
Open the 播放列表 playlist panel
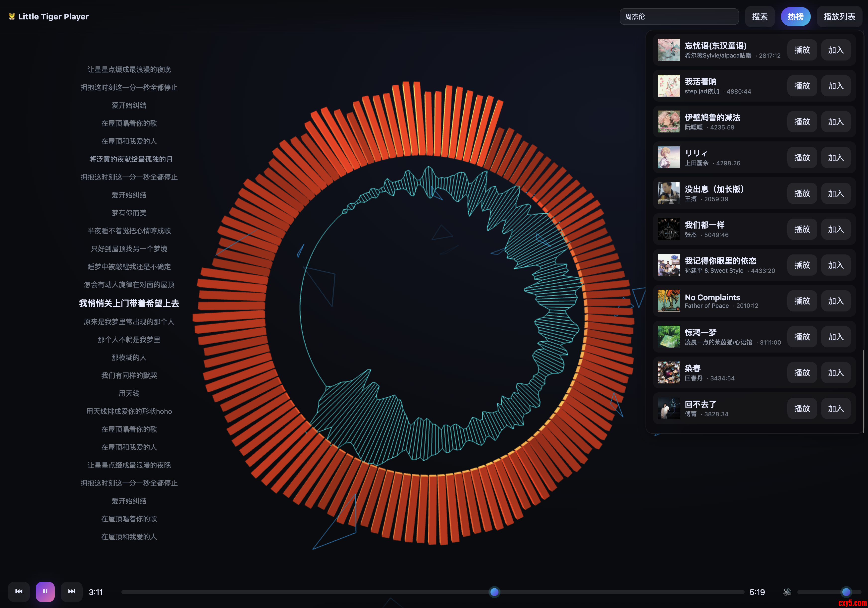[x=839, y=17]
